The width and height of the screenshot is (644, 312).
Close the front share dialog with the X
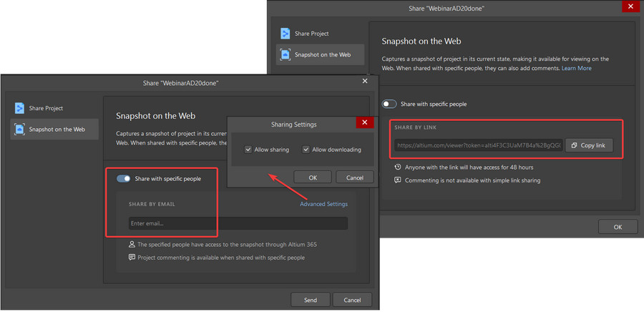365,82
